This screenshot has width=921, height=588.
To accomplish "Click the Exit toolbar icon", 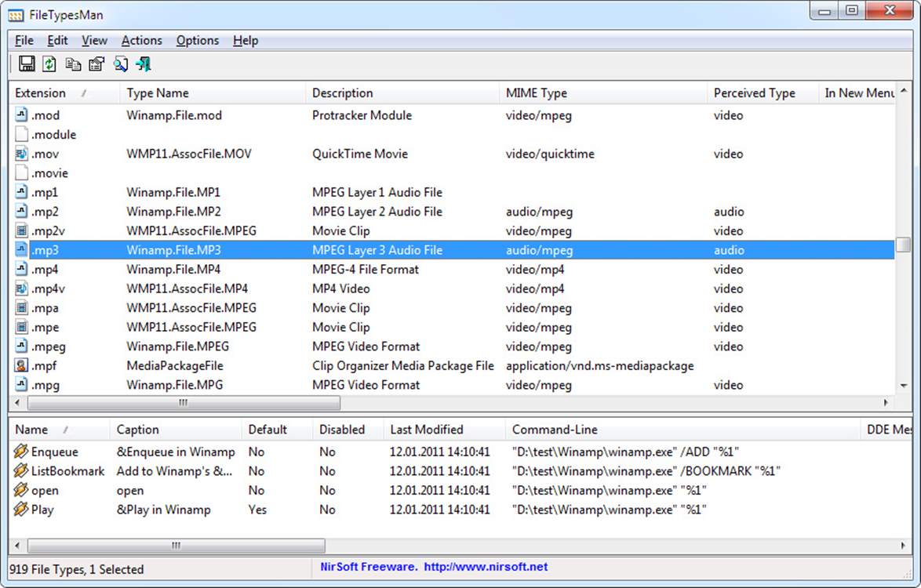I will pos(144,64).
